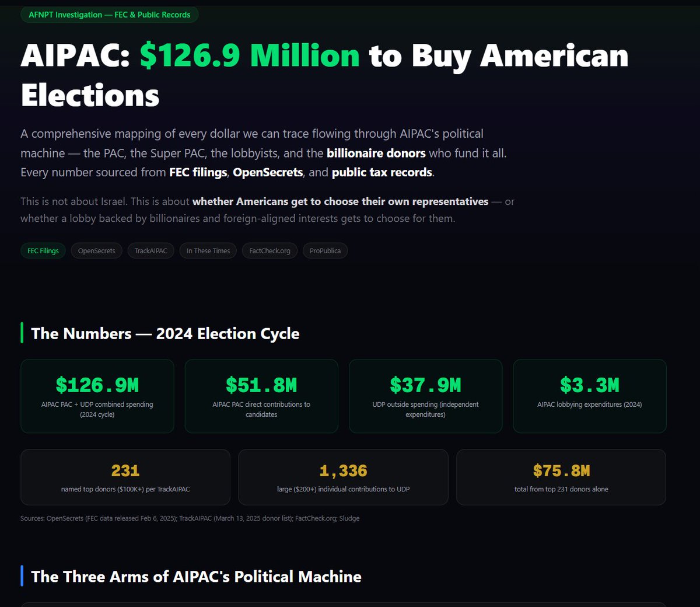700x607 pixels.
Task: Click "The Numbers — 2024 Election Cycle" heading
Action: (165, 334)
